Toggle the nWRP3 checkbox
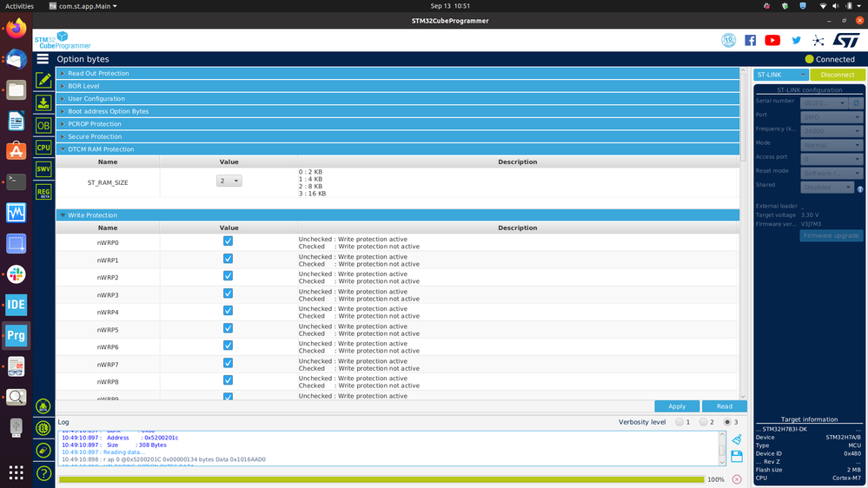 [x=228, y=293]
